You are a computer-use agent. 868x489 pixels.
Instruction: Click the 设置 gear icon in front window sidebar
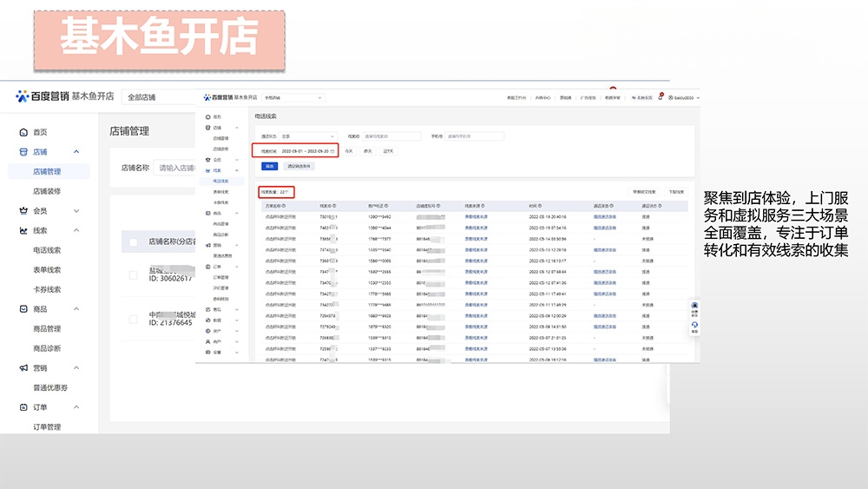(208, 353)
